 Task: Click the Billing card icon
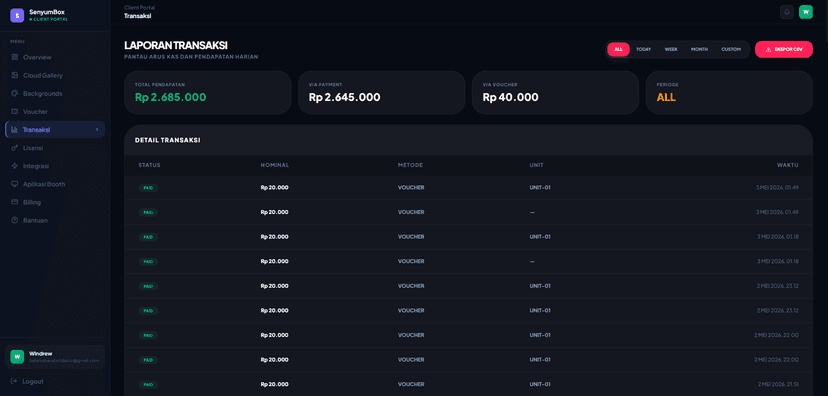15,202
